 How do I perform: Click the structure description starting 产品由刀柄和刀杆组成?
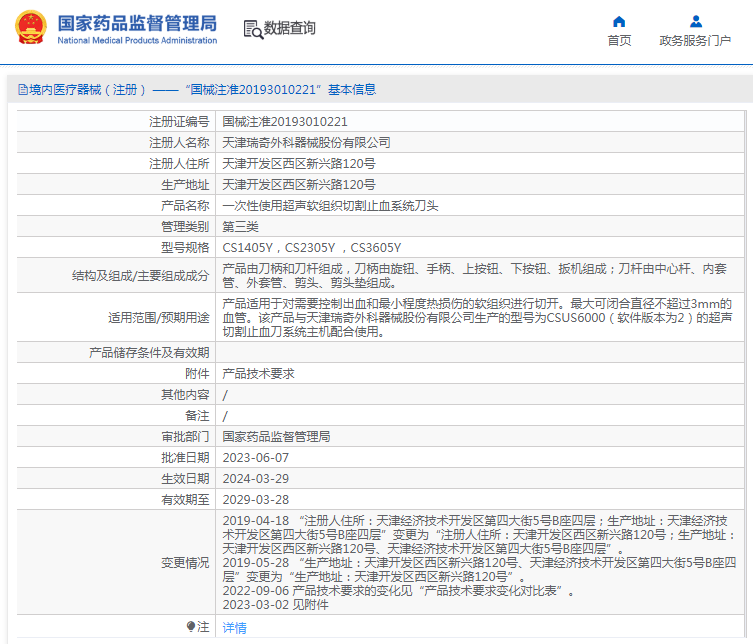pos(474,276)
